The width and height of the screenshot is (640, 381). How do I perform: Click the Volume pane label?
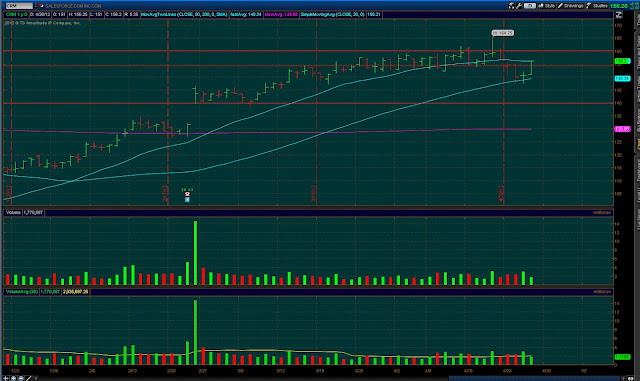tap(13, 212)
